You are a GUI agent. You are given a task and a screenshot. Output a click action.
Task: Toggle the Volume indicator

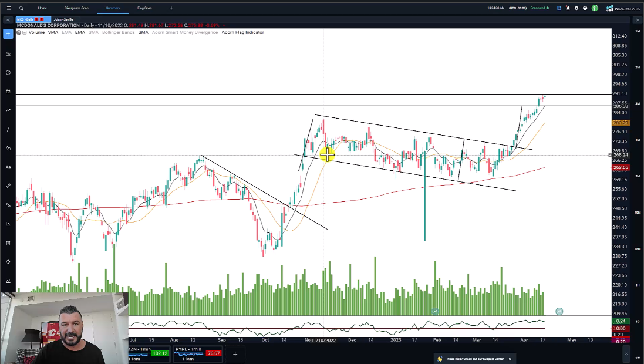[x=36, y=32]
